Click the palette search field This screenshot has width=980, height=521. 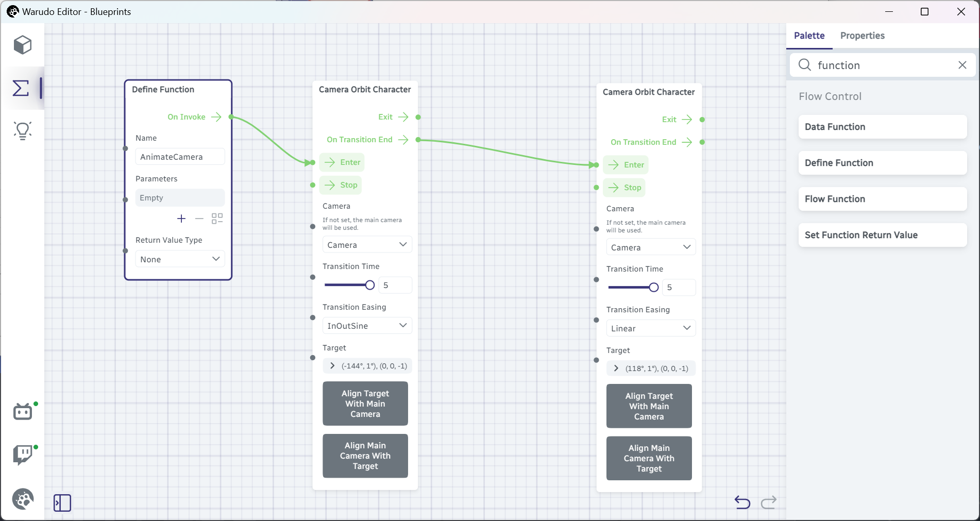[x=883, y=65]
